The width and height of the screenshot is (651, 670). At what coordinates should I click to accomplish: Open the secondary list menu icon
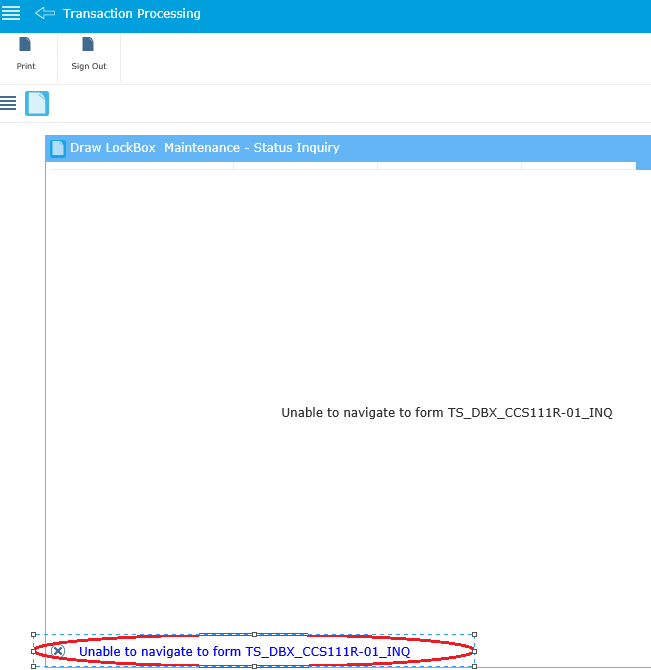click(8, 103)
